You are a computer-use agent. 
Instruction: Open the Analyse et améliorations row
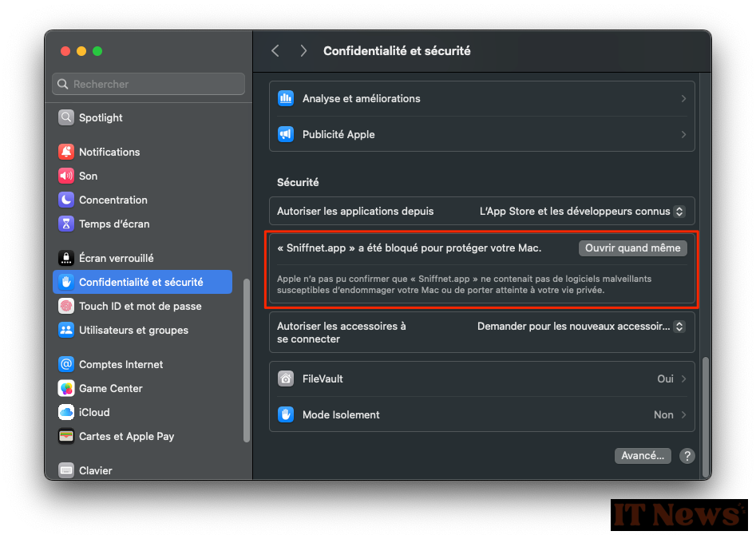[481, 98]
